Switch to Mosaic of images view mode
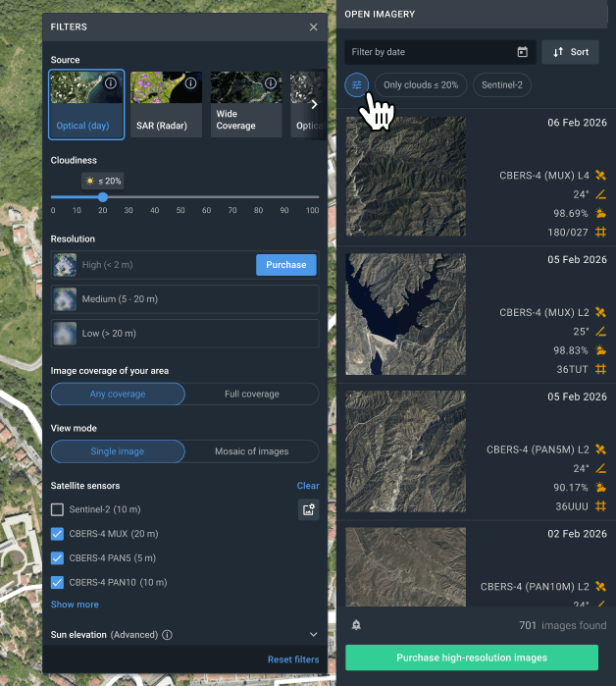616x686 pixels. click(251, 451)
